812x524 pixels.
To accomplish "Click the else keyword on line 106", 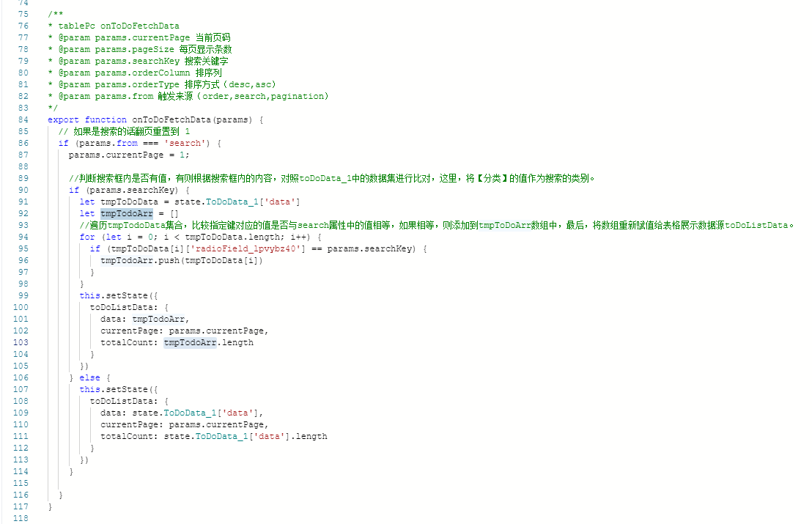I will point(89,377).
